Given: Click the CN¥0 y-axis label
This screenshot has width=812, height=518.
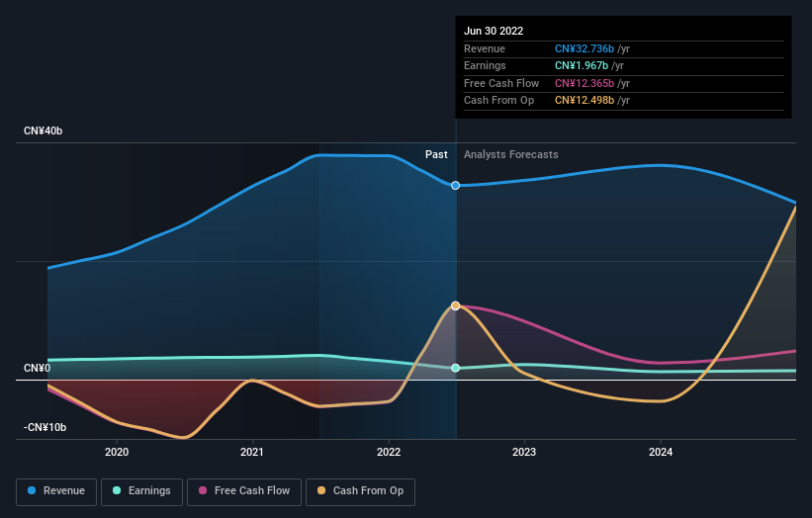Looking at the screenshot, I should 38,368.
